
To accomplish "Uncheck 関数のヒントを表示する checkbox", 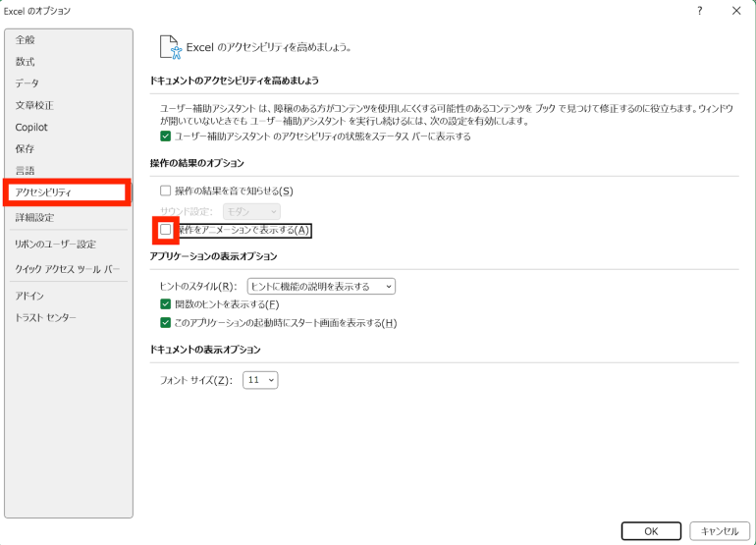I will pos(165,305).
